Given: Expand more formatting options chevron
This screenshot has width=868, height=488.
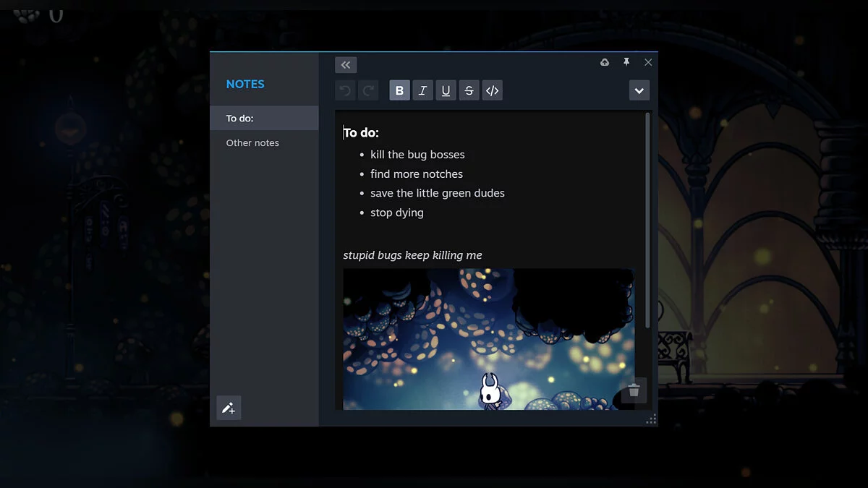Looking at the screenshot, I should pyautogui.click(x=639, y=90).
